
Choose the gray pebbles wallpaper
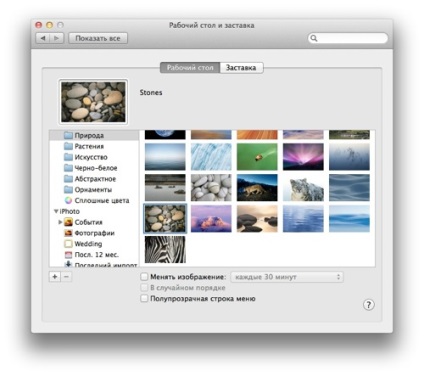point(211,188)
